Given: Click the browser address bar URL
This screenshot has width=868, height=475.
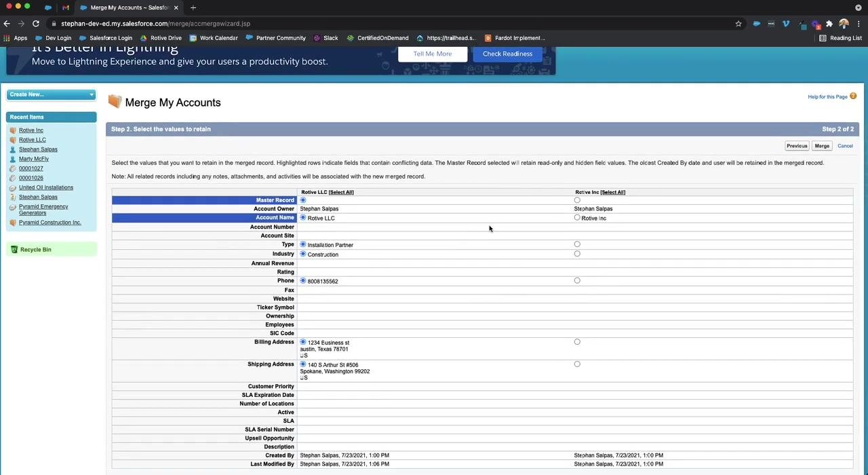Looking at the screenshot, I should coord(155,23).
